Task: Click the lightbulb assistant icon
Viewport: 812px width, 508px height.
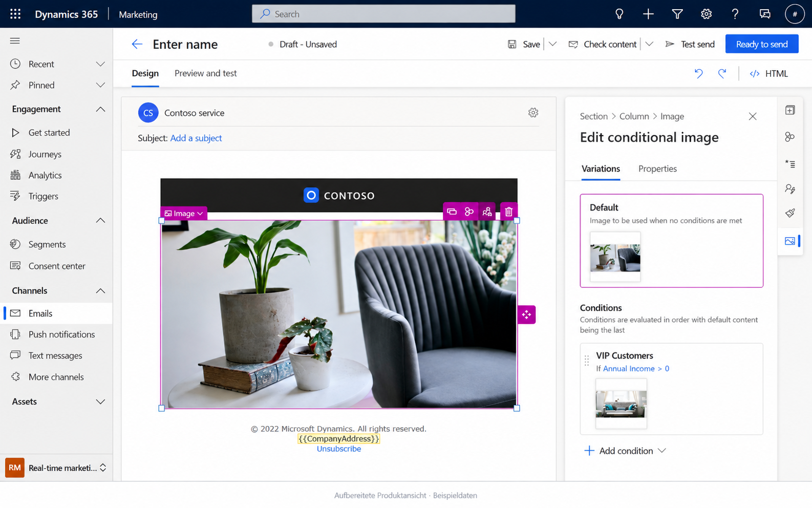Action: (619, 14)
